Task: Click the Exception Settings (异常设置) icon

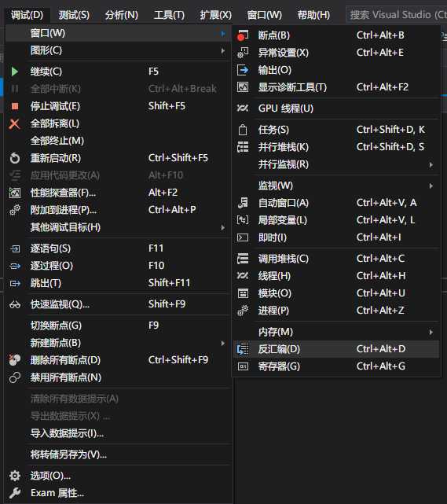Action: [243, 53]
